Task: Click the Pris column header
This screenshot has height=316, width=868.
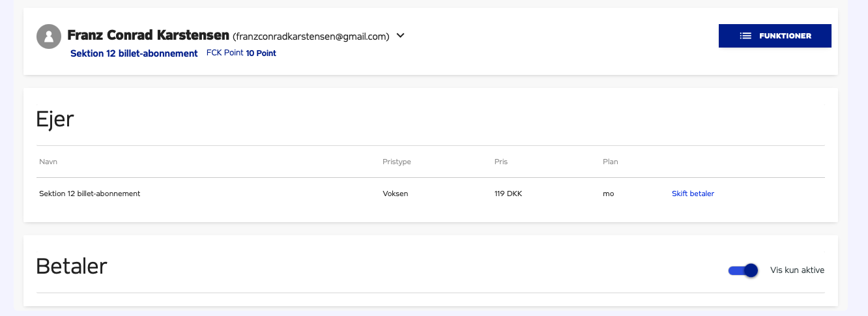Action: 501,162
